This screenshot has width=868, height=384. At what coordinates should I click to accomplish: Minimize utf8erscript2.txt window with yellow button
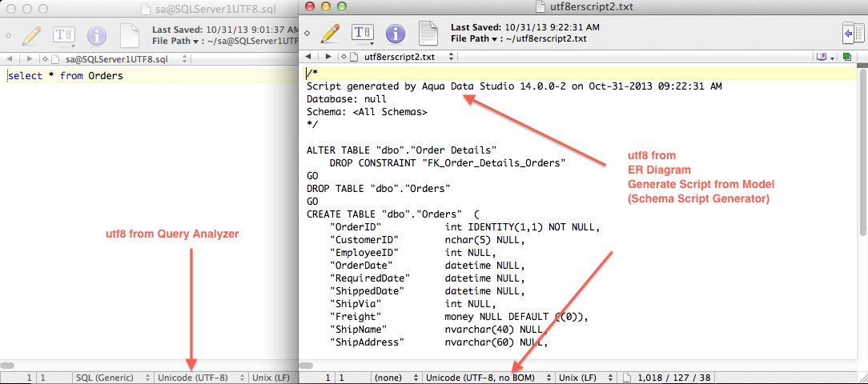tap(326, 6)
